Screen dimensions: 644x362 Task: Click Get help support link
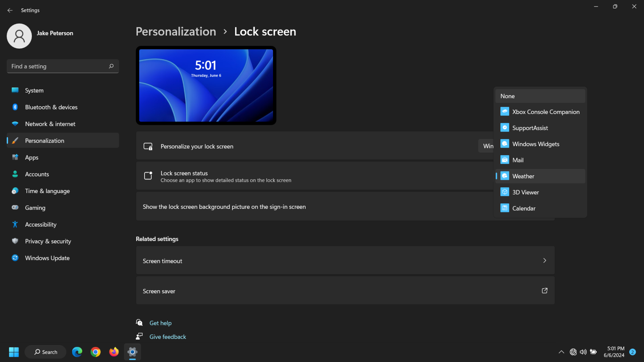[160, 323]
